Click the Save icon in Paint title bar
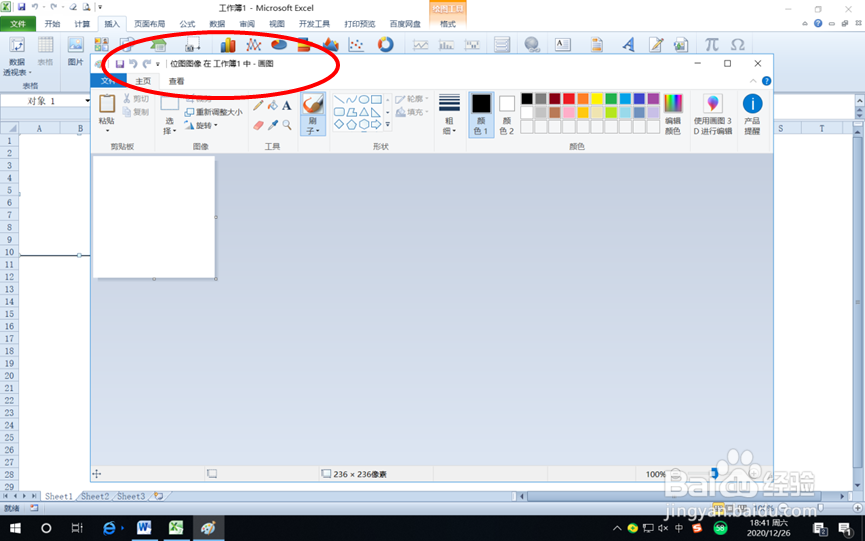The image size is (865, 541). pyautogui.click(x=120, y=64)
